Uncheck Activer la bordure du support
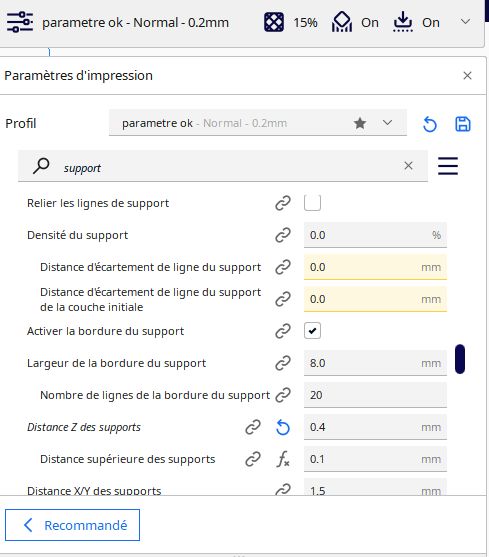The image size is (489, 557). [313, 331]
